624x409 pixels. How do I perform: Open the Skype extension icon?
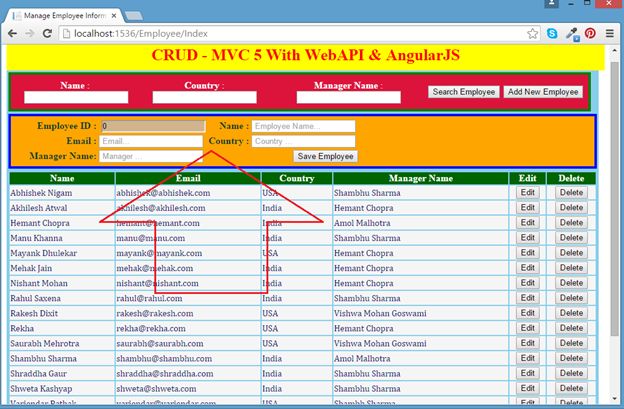tap(552, 33)
